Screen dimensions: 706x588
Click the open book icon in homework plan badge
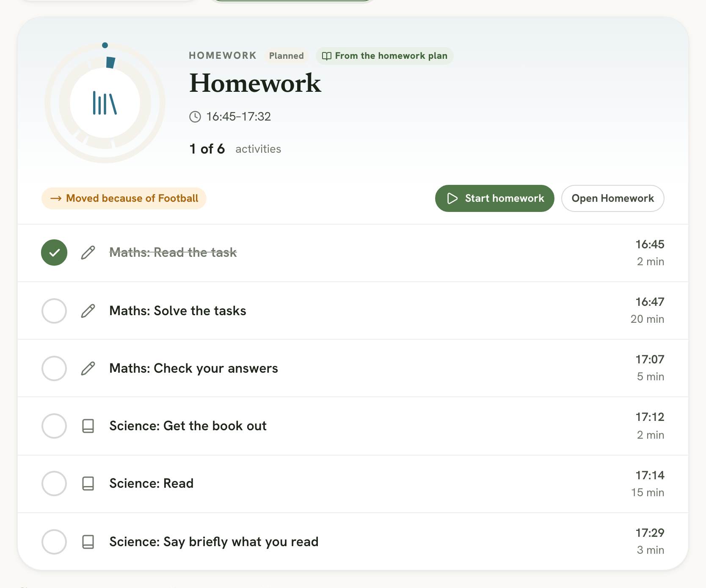(327, 56)
